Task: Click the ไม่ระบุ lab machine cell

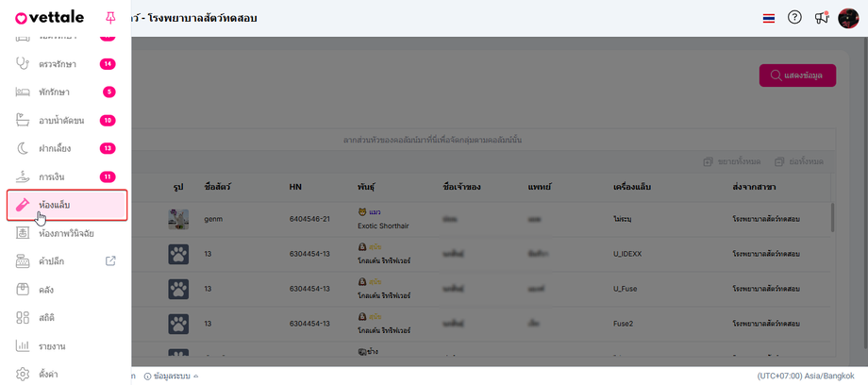Action: (x=623, y=219)
